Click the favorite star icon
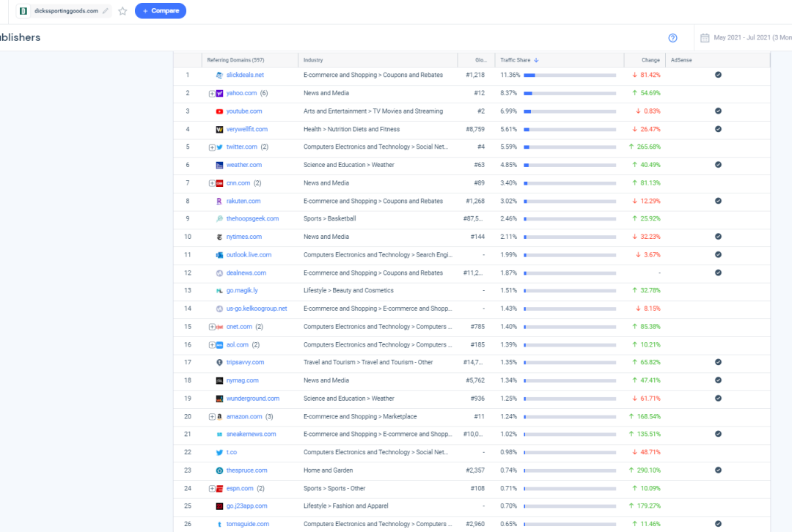The width and height of the screenshot is (792, 532). coord(122,10)
